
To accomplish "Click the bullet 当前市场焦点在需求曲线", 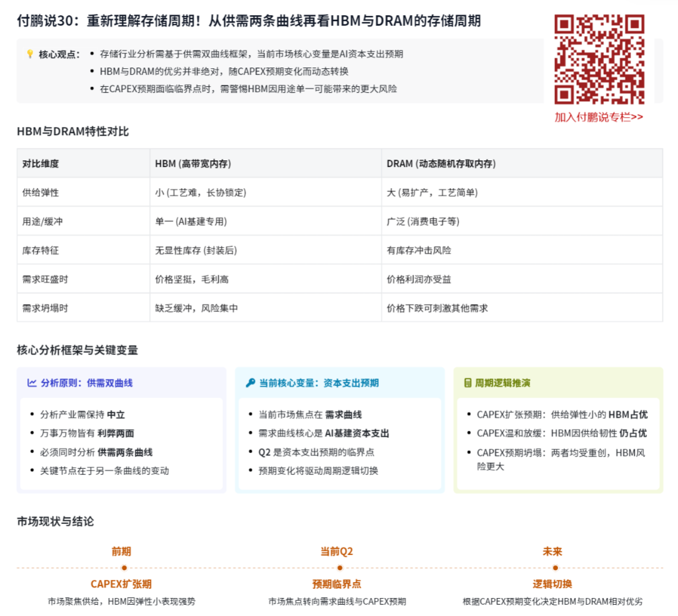I will (310, 415).
